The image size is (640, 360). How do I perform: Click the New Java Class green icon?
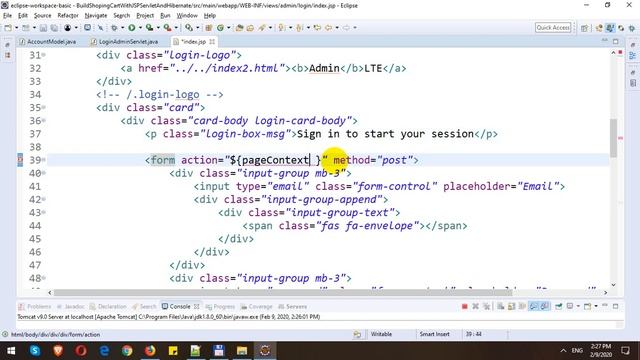tap(220, 27)
